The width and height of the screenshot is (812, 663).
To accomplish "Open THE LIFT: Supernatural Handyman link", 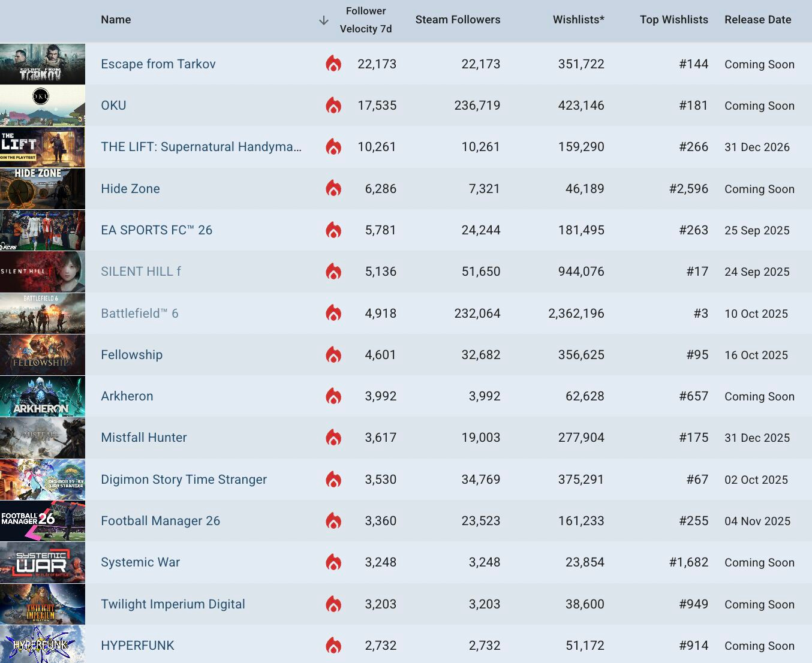I will click(x=201, y=147).
